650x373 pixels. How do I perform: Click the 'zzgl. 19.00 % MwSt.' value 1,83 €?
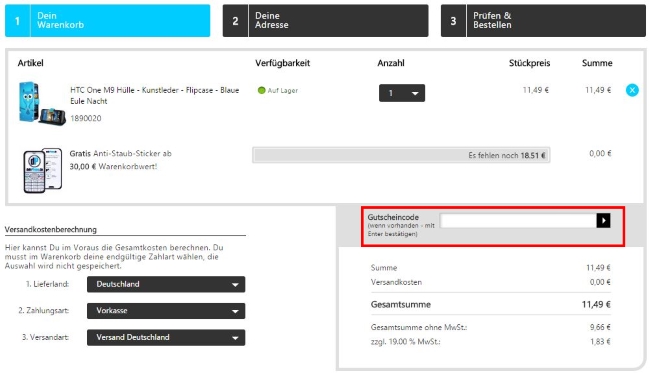click(x=600, y=342)
